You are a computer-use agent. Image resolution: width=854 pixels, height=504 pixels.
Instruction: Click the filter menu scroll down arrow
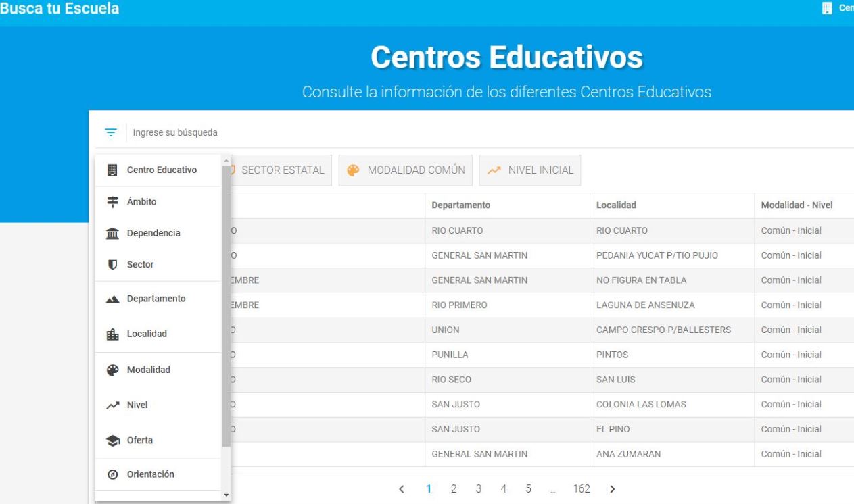pos(226,495)
